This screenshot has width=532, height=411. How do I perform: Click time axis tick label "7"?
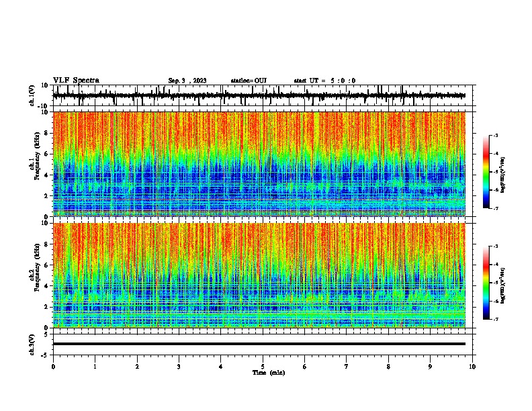pos(347,367)
